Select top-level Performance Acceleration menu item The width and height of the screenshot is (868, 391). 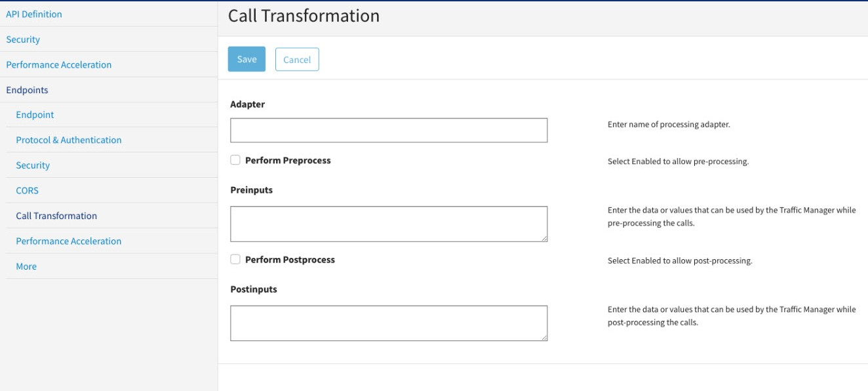click(59, 65)
